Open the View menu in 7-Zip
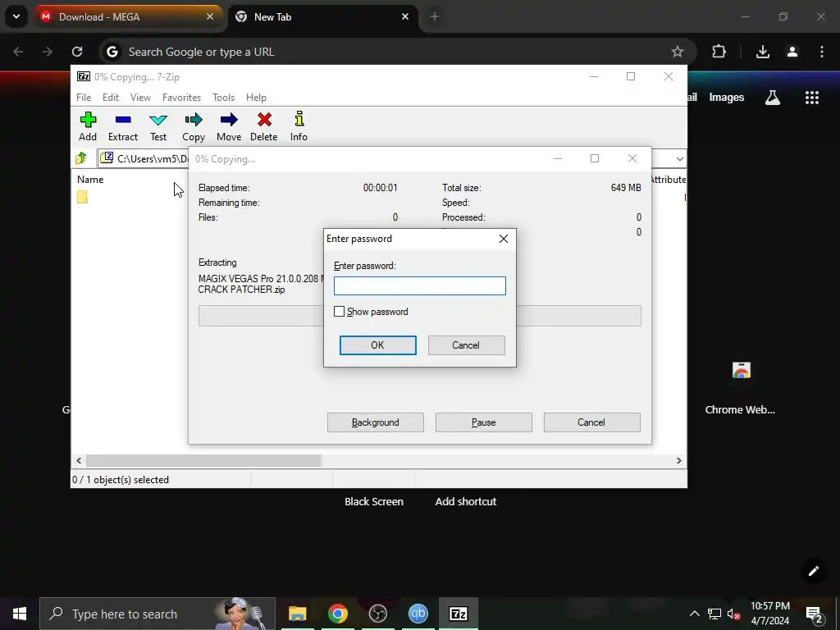The image size is (840, 630). [x=140, y=97]
